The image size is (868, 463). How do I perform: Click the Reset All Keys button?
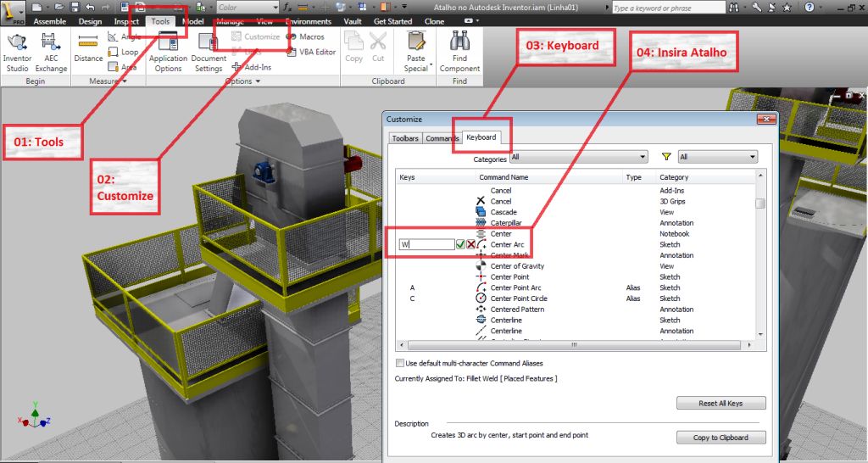tap(721, 403)
